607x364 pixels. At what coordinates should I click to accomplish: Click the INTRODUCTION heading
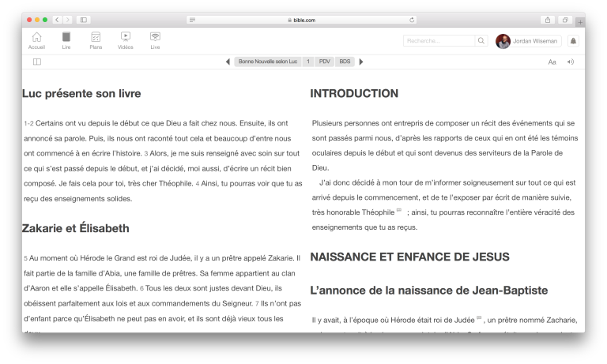(354, 94)
